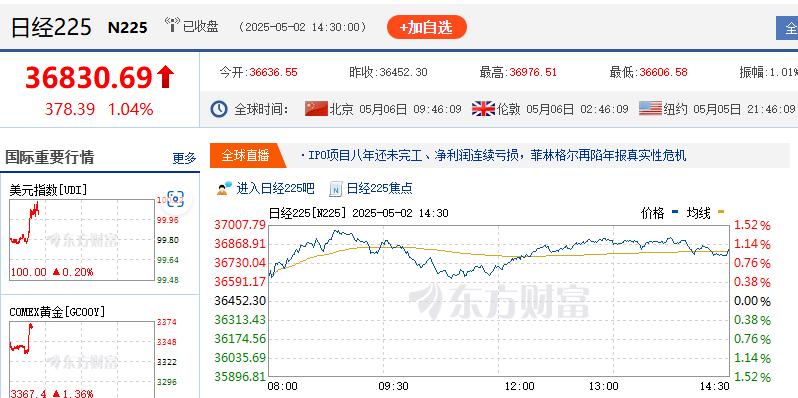The height and width of the screenshot is (398, 798).
Task: Click the China flag icon next to 北京
Action: [x=316, y=108]
